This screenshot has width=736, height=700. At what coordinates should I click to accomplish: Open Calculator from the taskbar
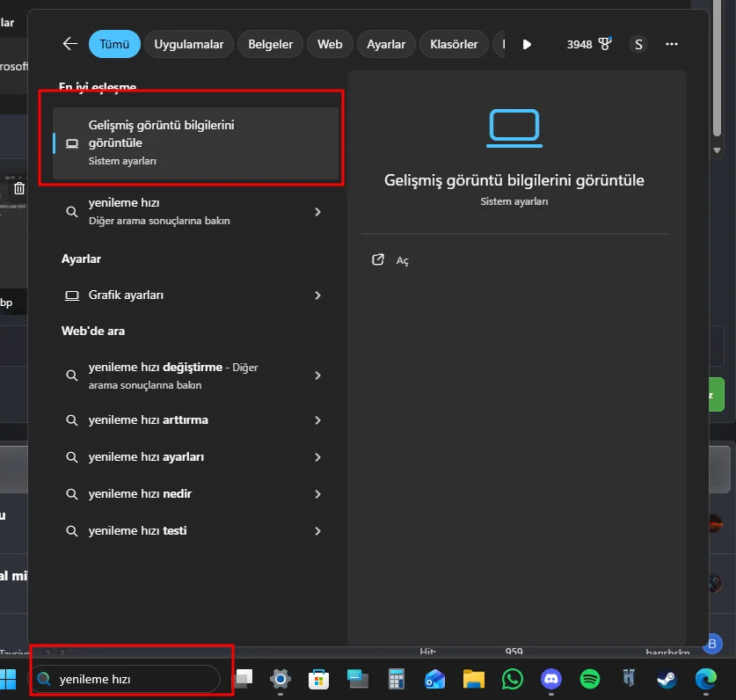[397, 679]
